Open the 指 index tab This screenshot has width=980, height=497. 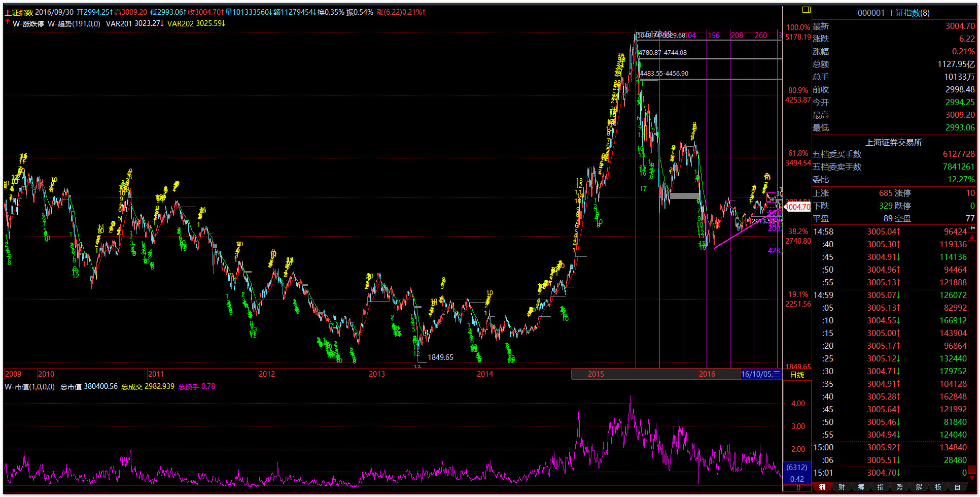pyautogui.click(x=880, y=487)
